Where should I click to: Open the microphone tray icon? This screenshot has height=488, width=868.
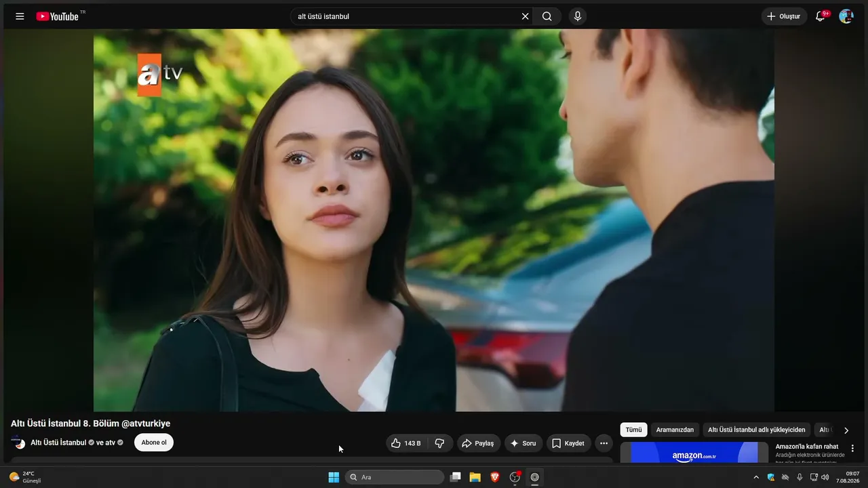(x=800, y=477)
